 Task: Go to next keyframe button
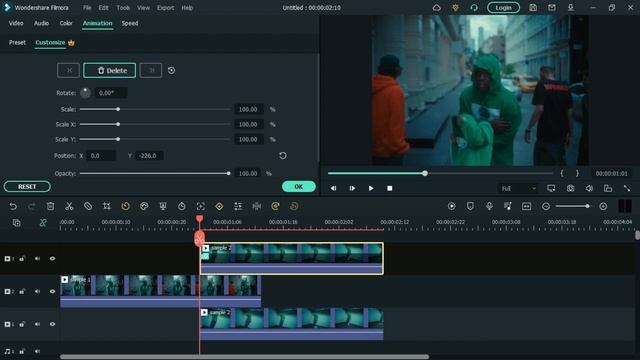tap(151, 70)
